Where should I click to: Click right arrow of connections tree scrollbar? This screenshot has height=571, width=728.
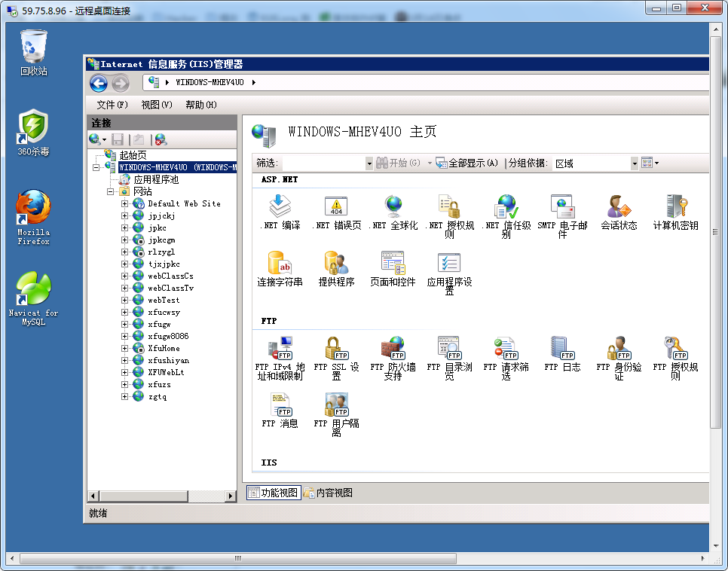(x=231, y=496)
